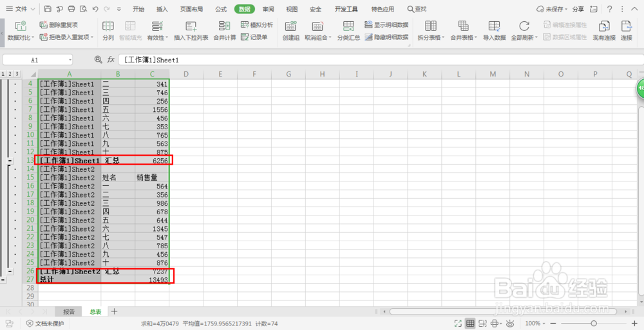Switch to the 视图 ribbon tab
Image resolution: width=644 pixels, height=330 pixels.
(292, 9)
